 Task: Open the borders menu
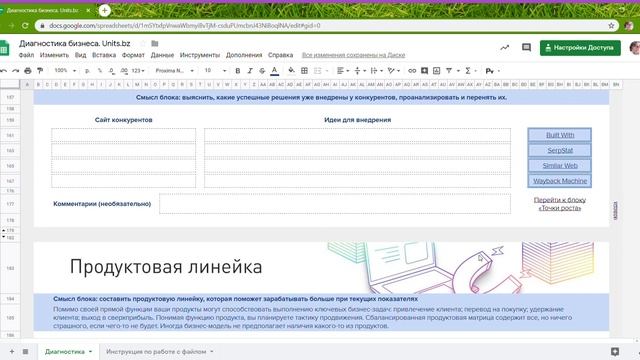tap(304, 71)
